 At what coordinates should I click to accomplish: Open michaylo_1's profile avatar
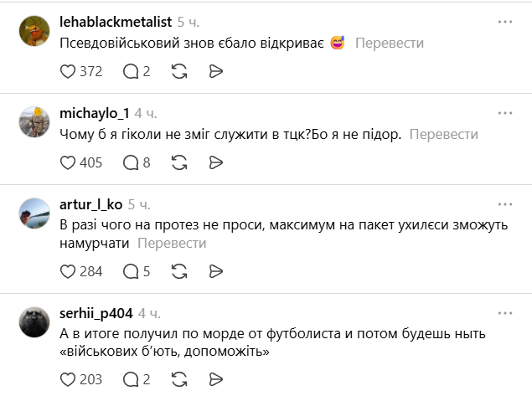click(34, 122)
